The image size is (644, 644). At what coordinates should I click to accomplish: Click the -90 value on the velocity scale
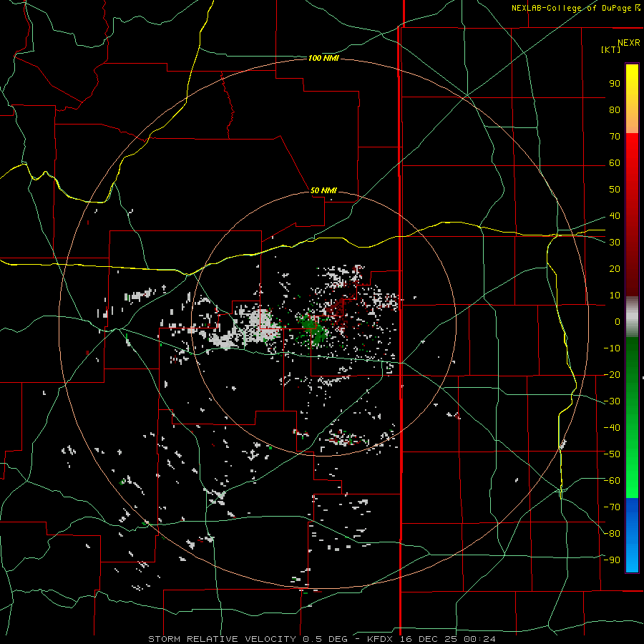point(612,560)
